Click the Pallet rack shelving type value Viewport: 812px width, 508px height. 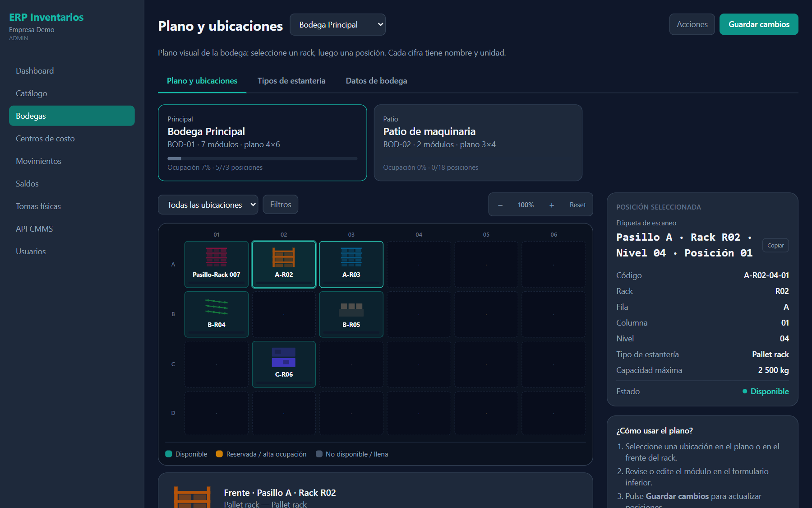(770, 354)
